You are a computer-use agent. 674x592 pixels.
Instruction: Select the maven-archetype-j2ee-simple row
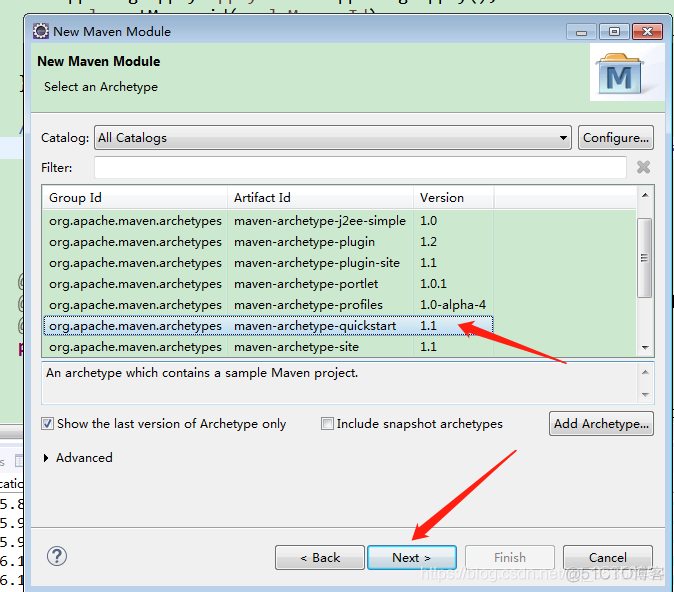pos(268,221)
